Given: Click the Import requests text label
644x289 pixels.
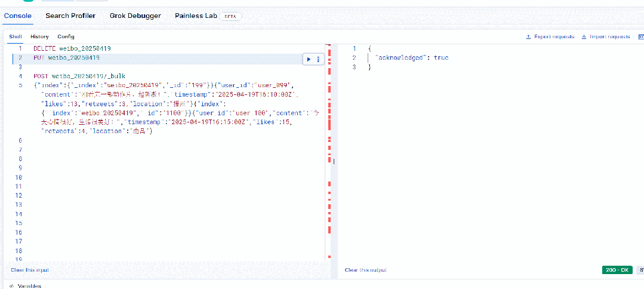Looking at the screenshot, I should 609,37.
